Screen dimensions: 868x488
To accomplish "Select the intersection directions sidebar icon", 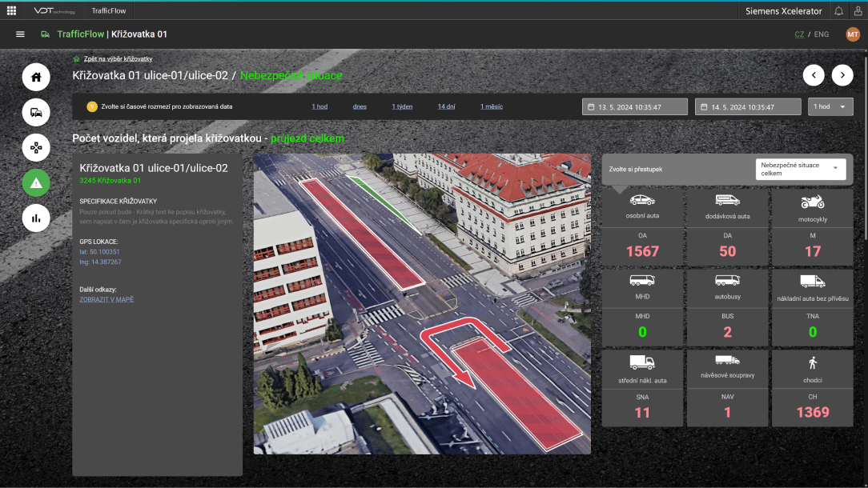I will tap(36, 148).
